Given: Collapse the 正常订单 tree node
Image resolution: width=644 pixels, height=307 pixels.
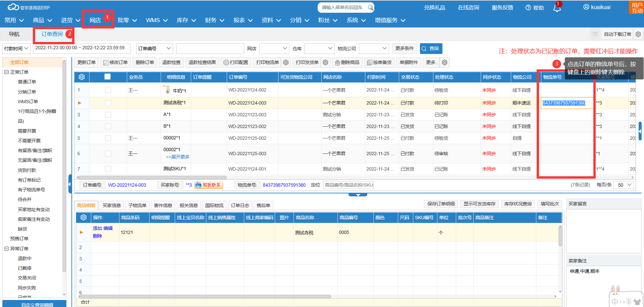Looking at the screenshot, I should [x=6, y=72].
